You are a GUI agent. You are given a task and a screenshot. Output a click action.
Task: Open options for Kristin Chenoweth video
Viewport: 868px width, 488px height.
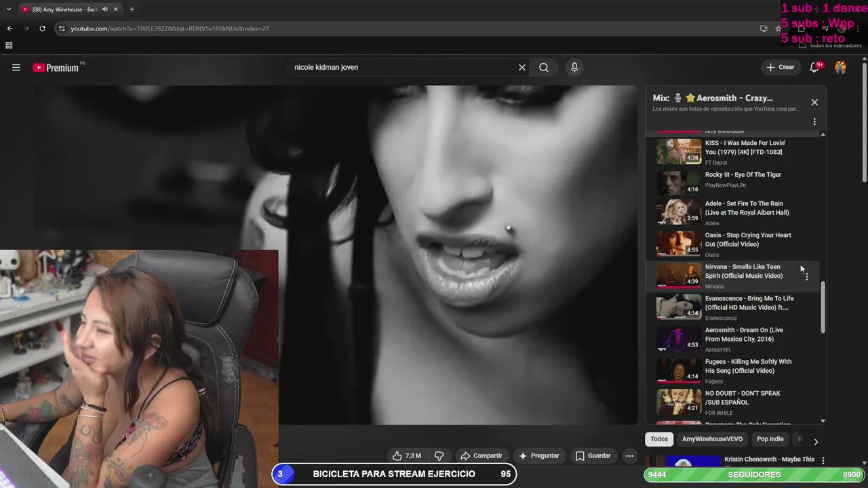click(x=823, y=460)
